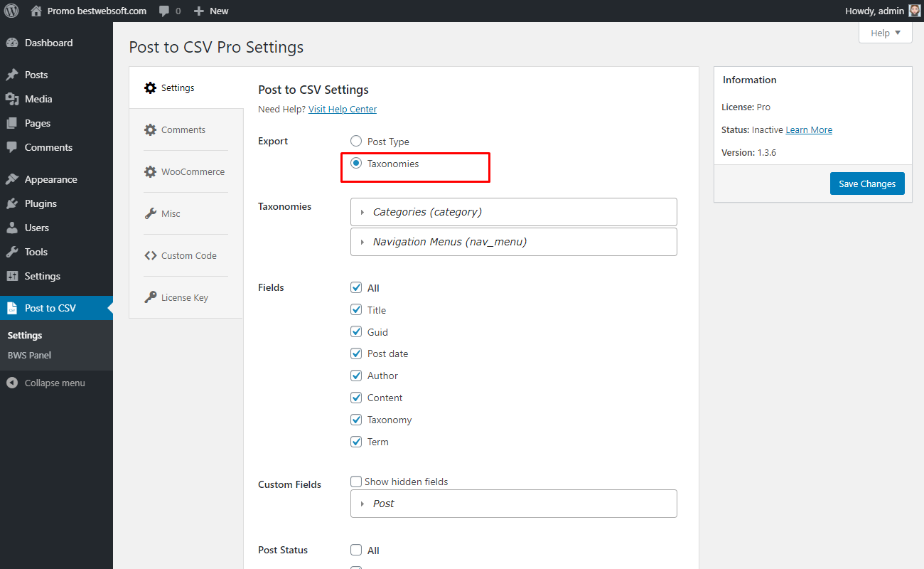
Task: Click Howdy, admin account text
Action: (874, 11)
